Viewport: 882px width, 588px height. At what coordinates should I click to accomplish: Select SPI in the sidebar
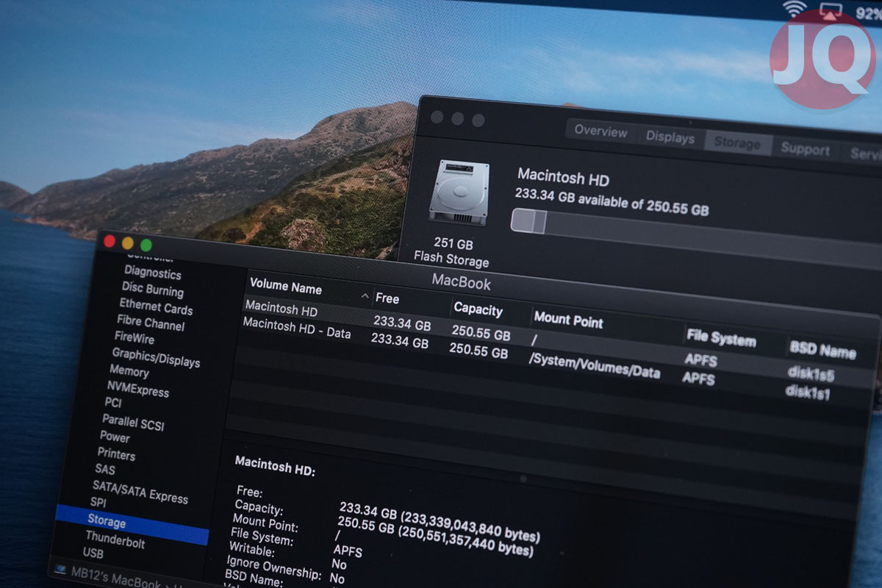[x=98, y=502]
